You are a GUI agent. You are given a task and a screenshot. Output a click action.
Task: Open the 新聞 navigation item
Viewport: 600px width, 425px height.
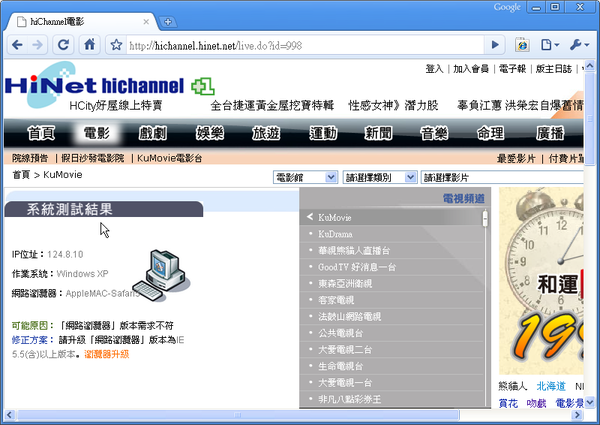point(378,133)
